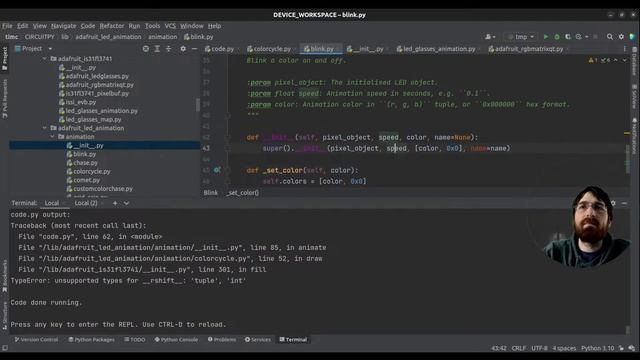The image size is (640, 360).
Task: Click Python 3.10 interpreter in status bar
Action: pos(598,348)
